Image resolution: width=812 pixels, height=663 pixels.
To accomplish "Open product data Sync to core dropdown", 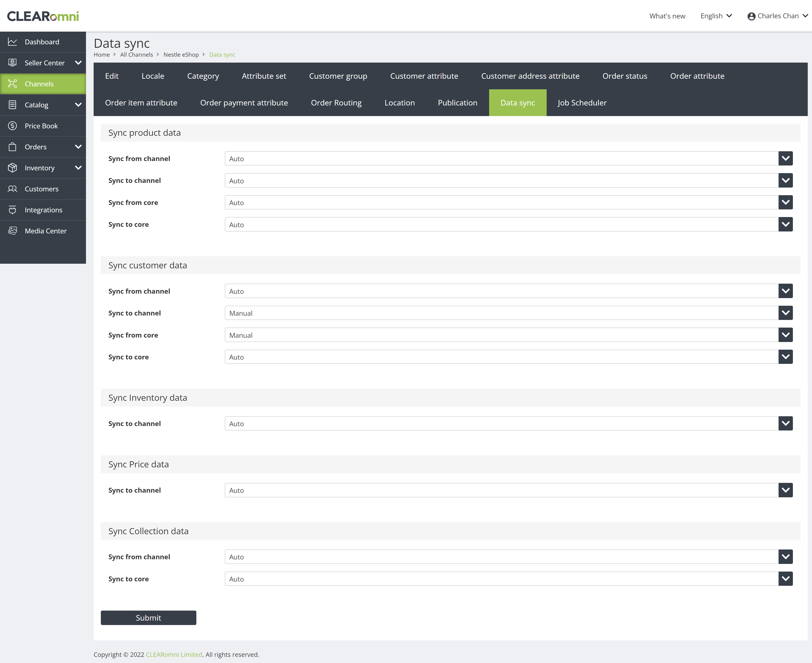I will [x=509, y=224].
